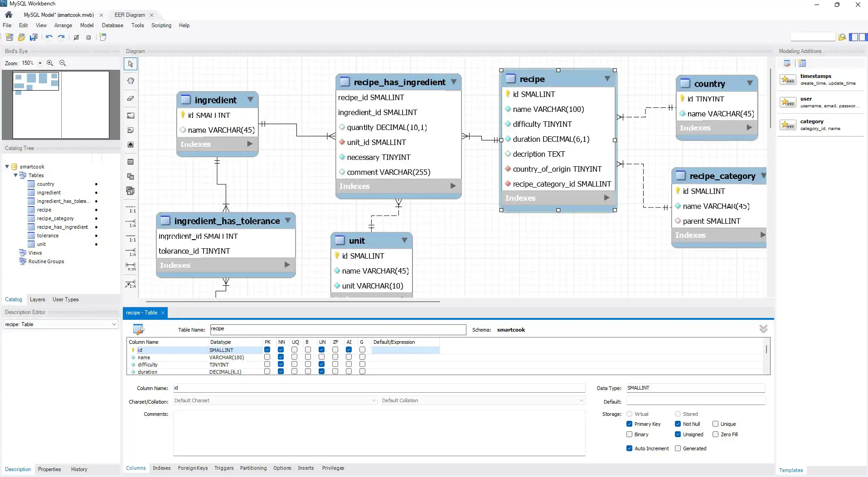Select the n:m relationship tool

tap(131, 267)
